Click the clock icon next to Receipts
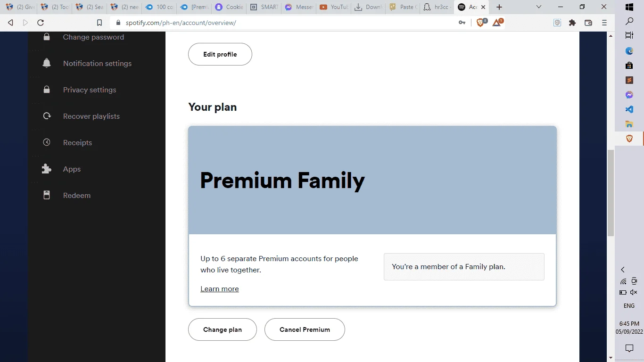Screen dimensions: 644x362 pyautogui.click(x=47, y=142)
